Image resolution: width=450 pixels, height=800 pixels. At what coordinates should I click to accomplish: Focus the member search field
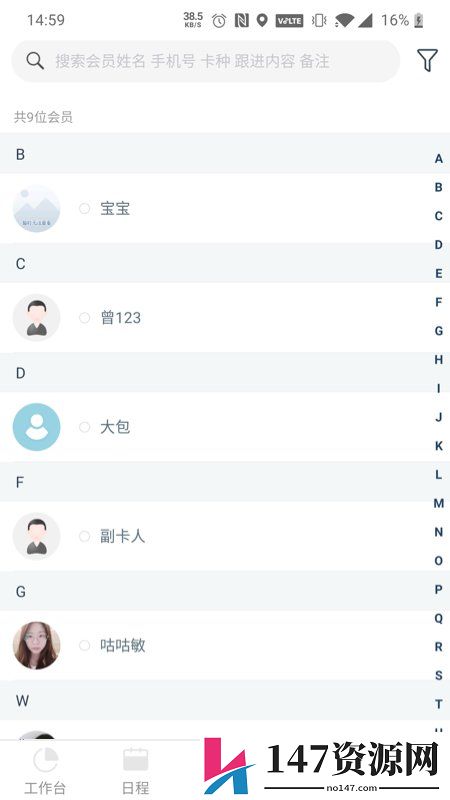(206, 61)
